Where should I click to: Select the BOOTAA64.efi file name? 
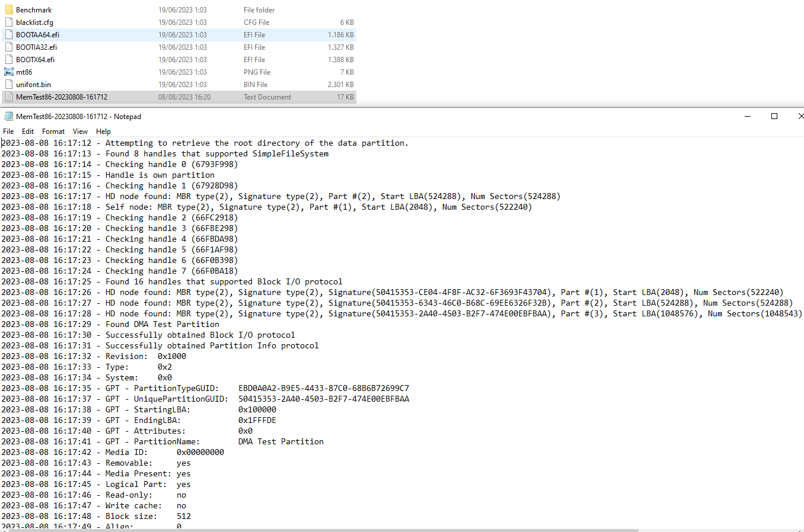click(x=37, y=35)
